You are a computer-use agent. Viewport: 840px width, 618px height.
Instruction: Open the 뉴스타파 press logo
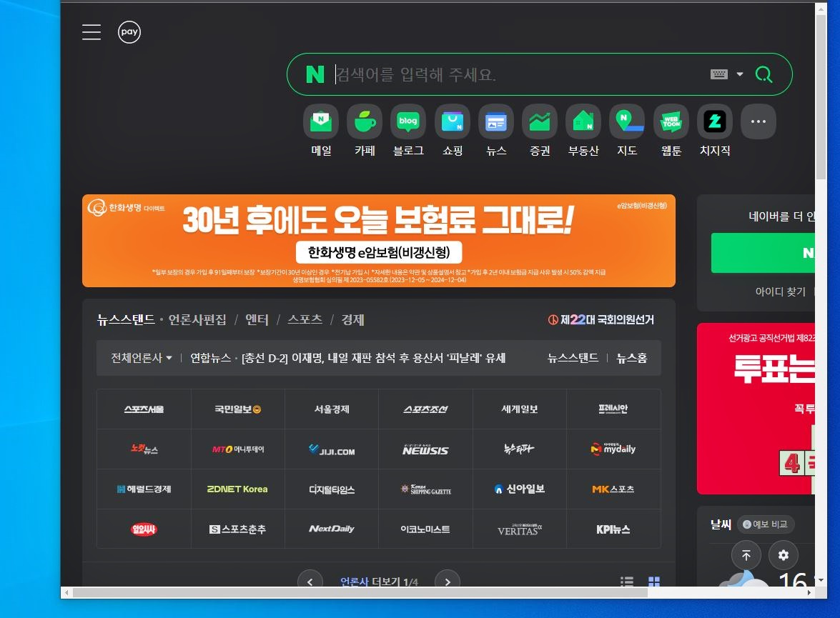519,449
